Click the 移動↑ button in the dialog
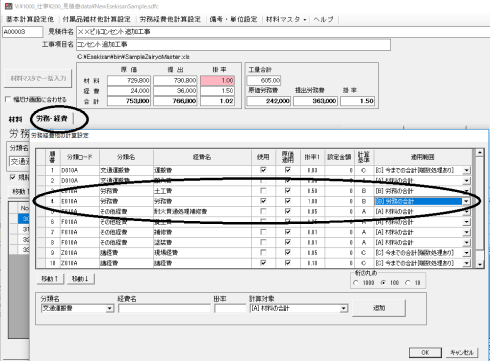 click(x=51, y=279)
